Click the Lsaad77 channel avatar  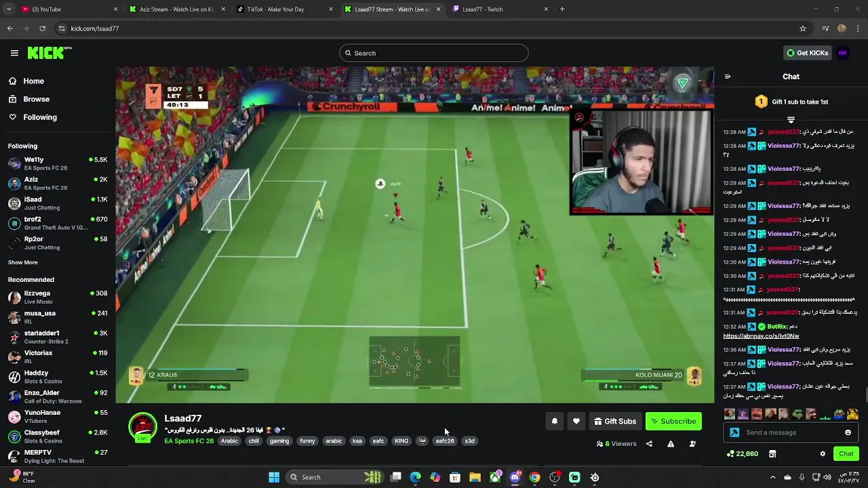tap(143, 427)
